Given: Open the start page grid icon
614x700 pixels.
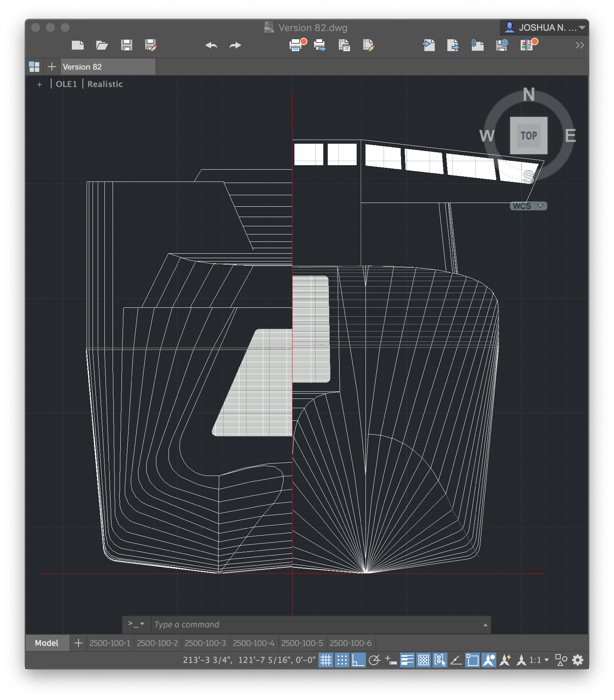Looking at the screenshot, I should pyautogui.click(x=34, y=67).
